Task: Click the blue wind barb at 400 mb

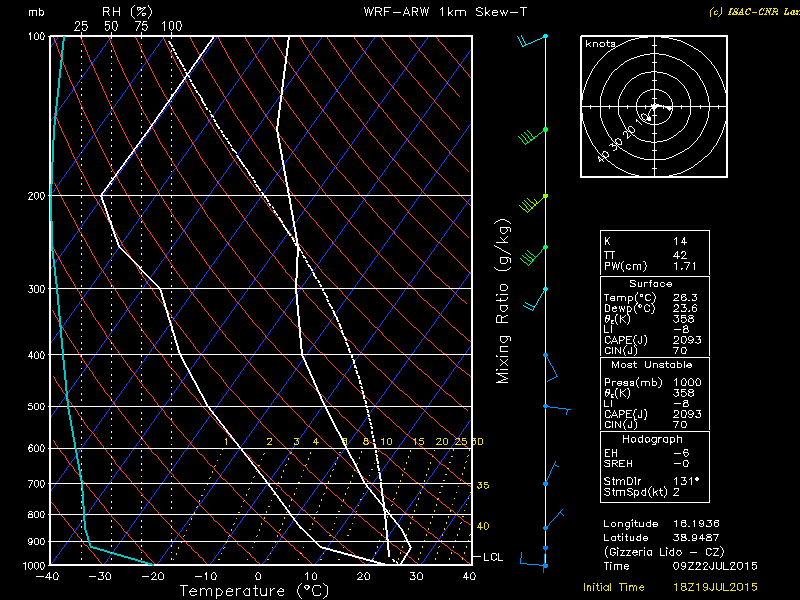Action: pyautogui.click(x=550, y=367)
